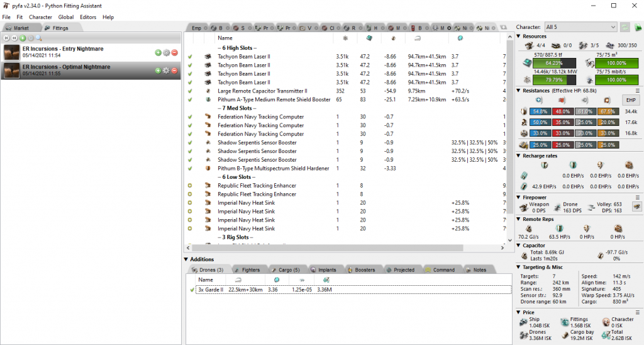The height and width of the screenshot is (345, 644).
Task: Jump to first page icon in fitting browser
Action: (x=6, y=38)
